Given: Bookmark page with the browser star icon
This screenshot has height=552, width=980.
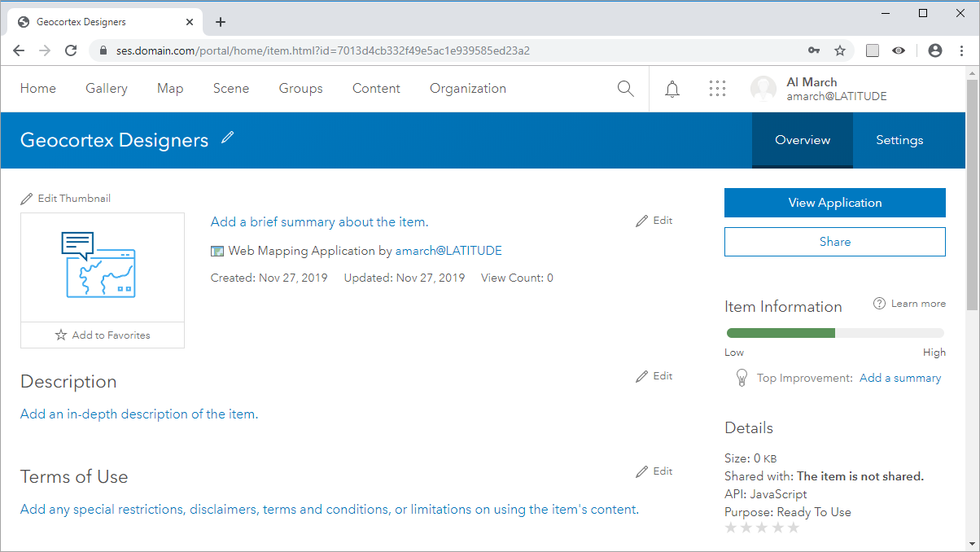Looking at the screenshot, I should (x=840, y=50).
